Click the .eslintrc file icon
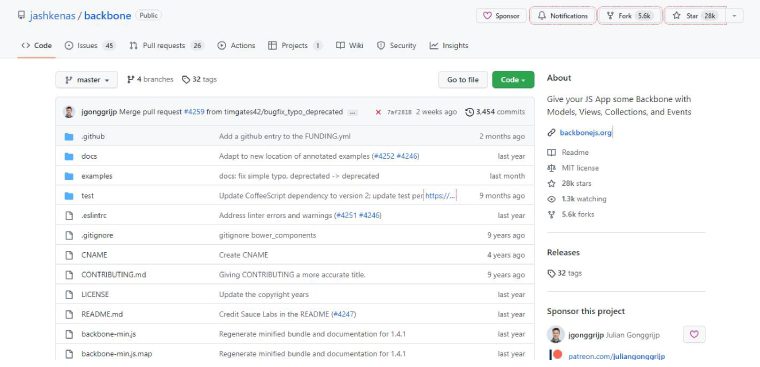 [x=69, y=215]
